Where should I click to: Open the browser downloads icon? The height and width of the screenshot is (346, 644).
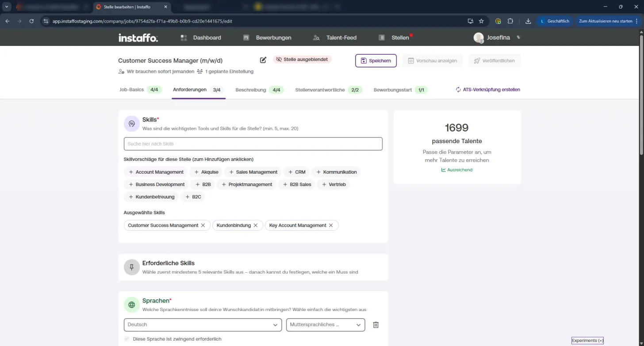528,21
